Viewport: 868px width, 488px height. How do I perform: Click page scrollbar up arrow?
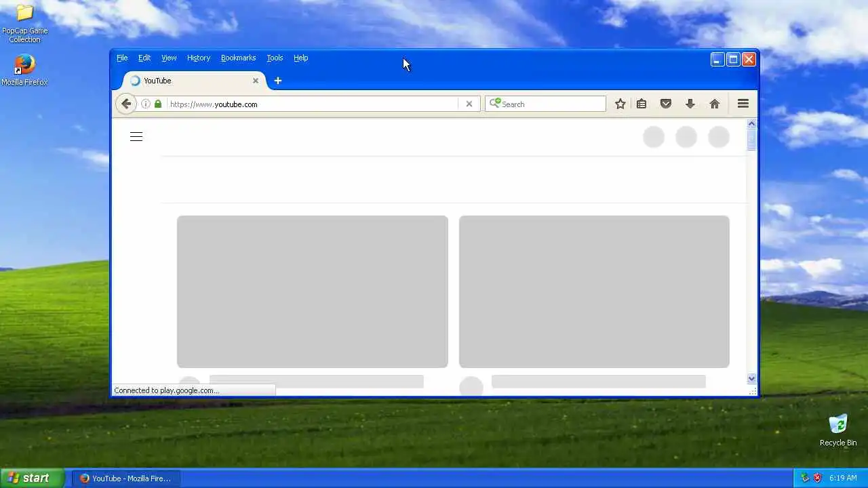tap(751, 123)
